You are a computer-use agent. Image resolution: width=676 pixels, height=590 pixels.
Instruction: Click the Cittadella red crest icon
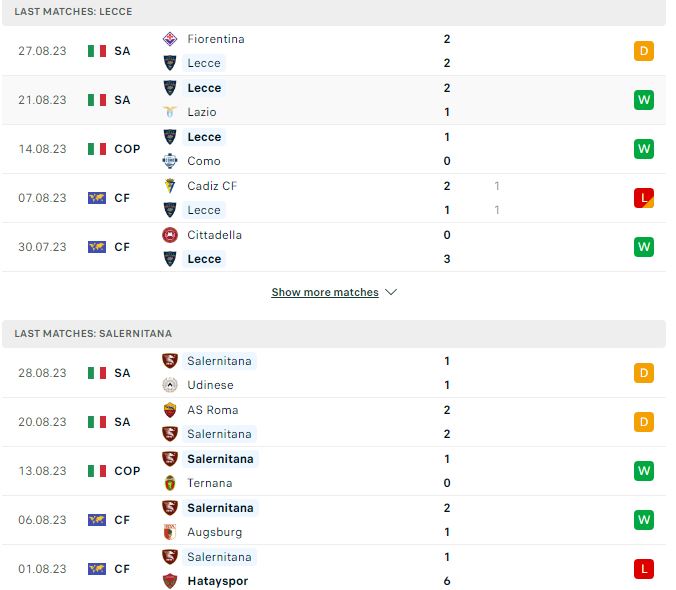(x=170, y=235)
